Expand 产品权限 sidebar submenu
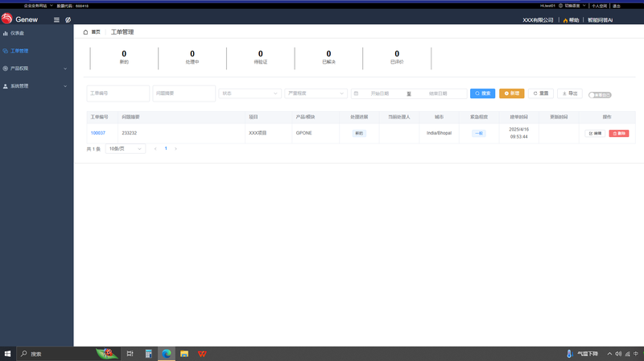Viewport: 644px width, 361px height. click(x=36, y=68)
